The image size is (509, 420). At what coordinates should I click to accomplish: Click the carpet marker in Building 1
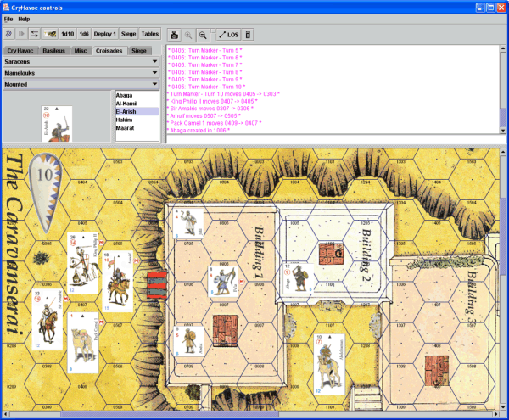225,330
